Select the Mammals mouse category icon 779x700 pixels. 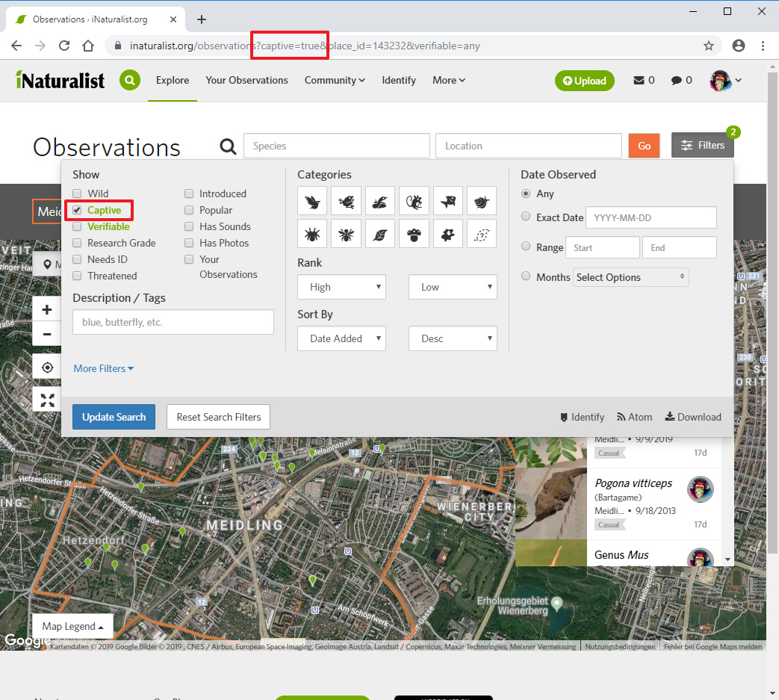(414, 201)
